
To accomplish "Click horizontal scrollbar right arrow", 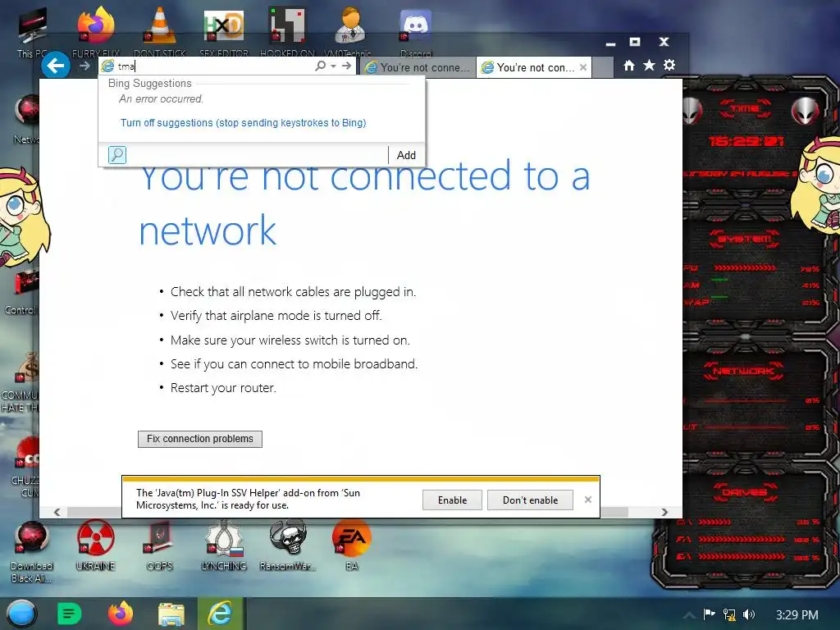I will pos(664,512).
